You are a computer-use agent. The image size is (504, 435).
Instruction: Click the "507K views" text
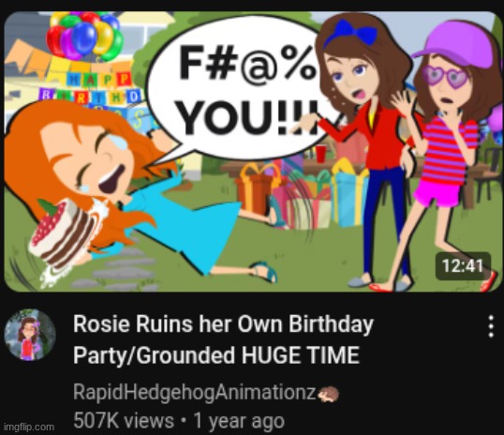coord(124,421)
